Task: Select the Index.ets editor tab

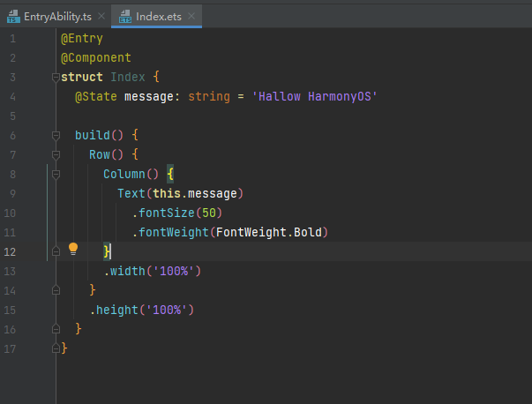Action: point(157,16)
